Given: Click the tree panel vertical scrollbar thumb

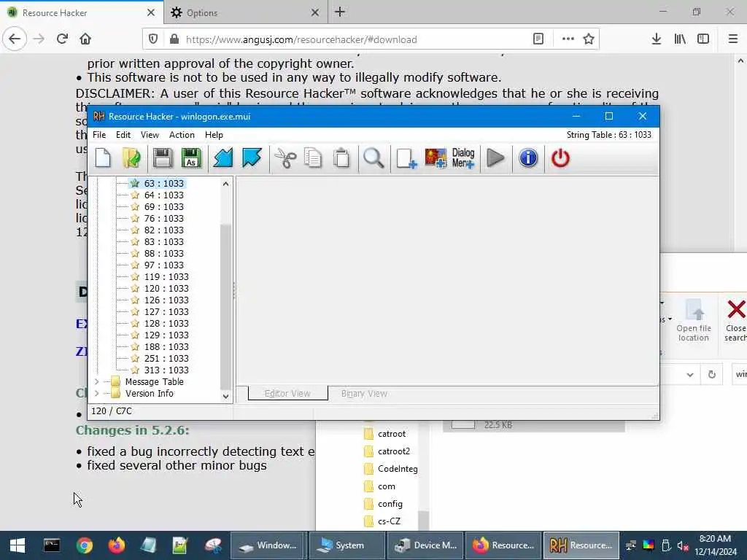Looking at the screenshot, I should (226, 307).
